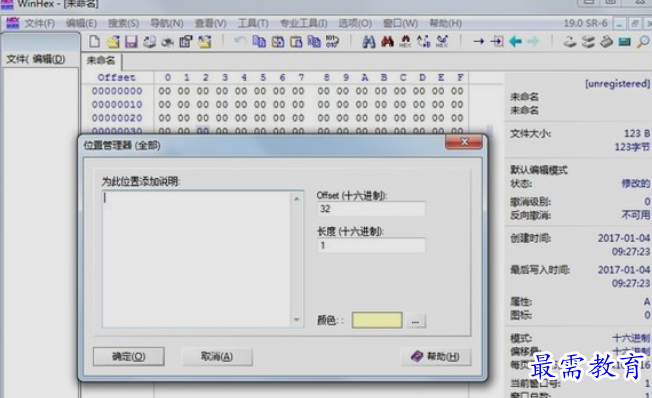
Task: Click the grayed Forward arrow icon
Action: 533,41
